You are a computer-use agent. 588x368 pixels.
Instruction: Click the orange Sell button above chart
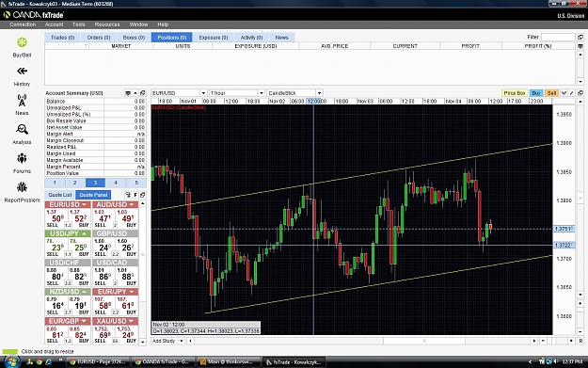pos(551,93)
